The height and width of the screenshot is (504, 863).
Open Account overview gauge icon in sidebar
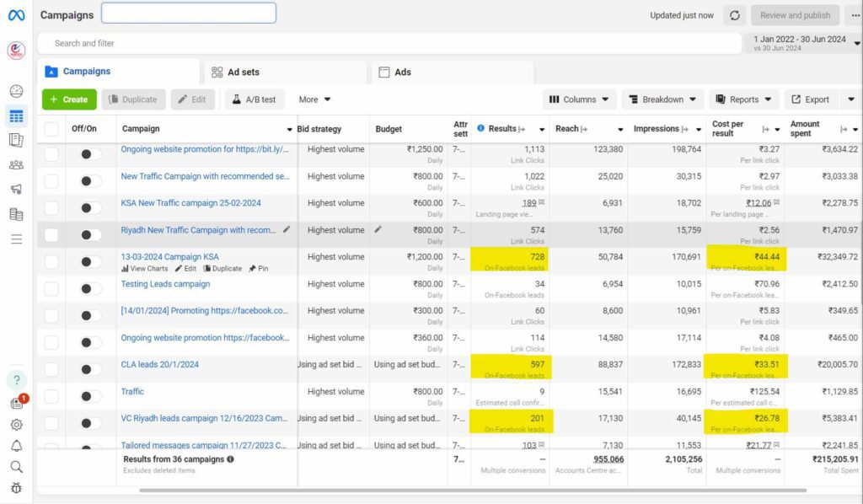pyautogui.click(x=17, y=91)
